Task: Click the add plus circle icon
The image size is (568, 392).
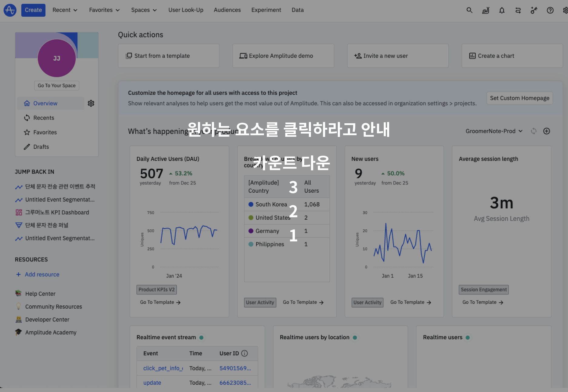Action: pos(546,131)
